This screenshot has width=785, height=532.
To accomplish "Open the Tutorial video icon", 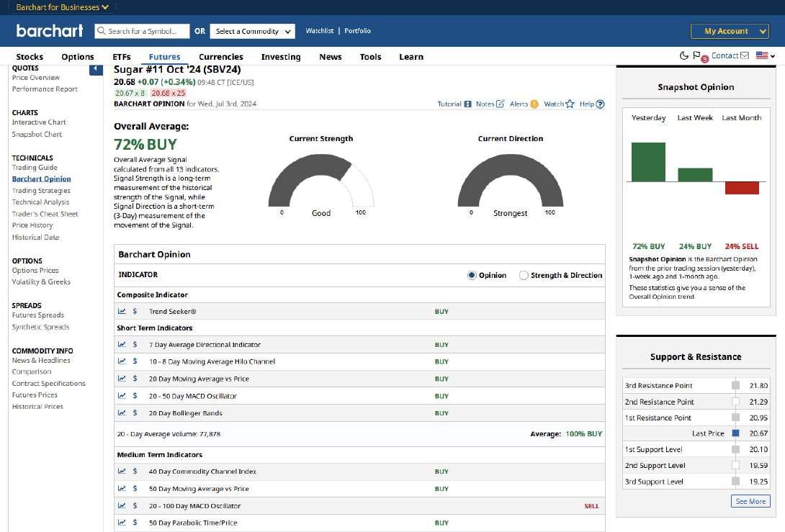I will click(467, 104).
